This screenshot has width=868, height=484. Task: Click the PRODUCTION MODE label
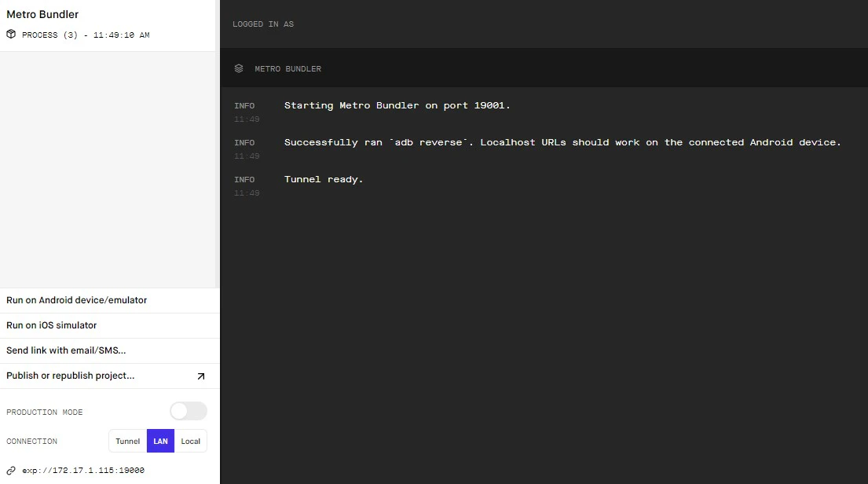coord(44,412)
